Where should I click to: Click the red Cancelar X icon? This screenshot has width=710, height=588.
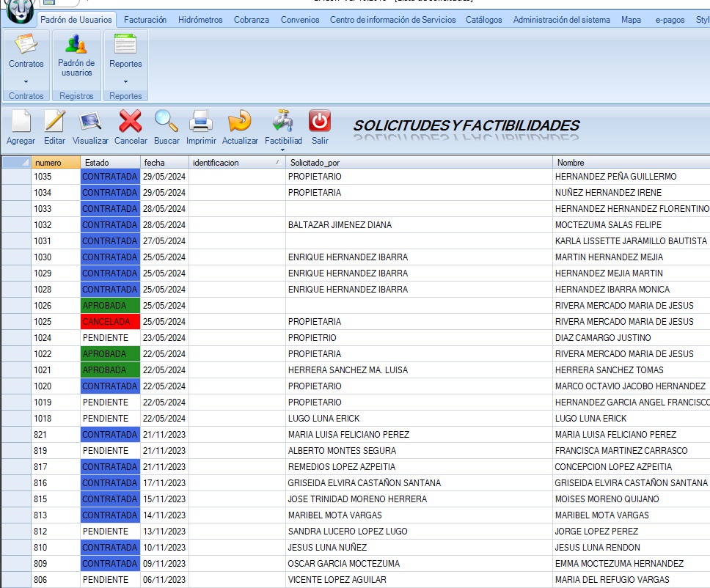131,122
